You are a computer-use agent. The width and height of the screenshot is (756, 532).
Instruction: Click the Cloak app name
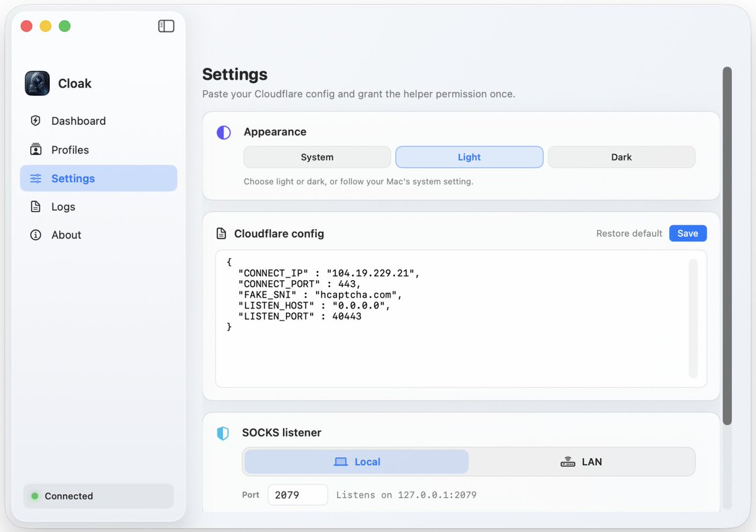75,84
